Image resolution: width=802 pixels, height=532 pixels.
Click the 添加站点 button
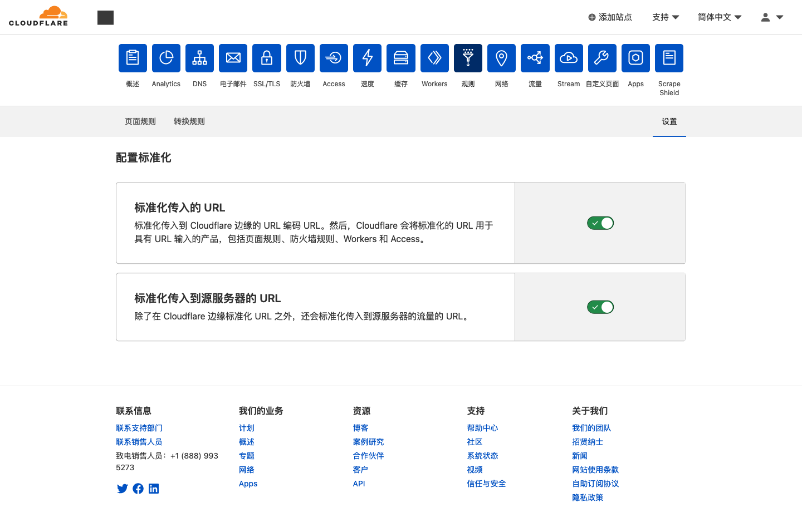610,17
